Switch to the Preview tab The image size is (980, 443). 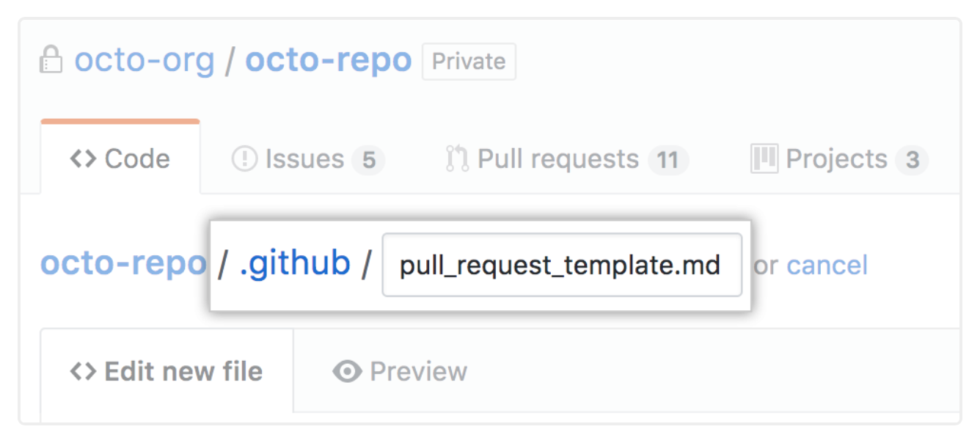400,372
